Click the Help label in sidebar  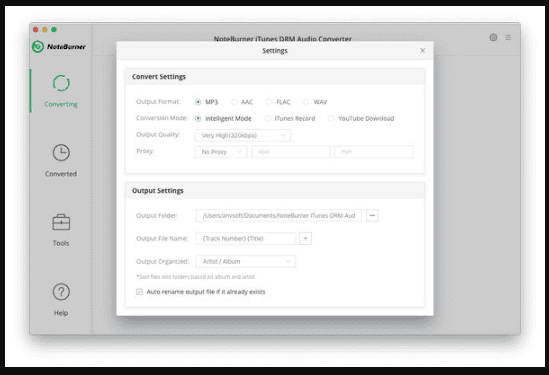tap(61, 313)
